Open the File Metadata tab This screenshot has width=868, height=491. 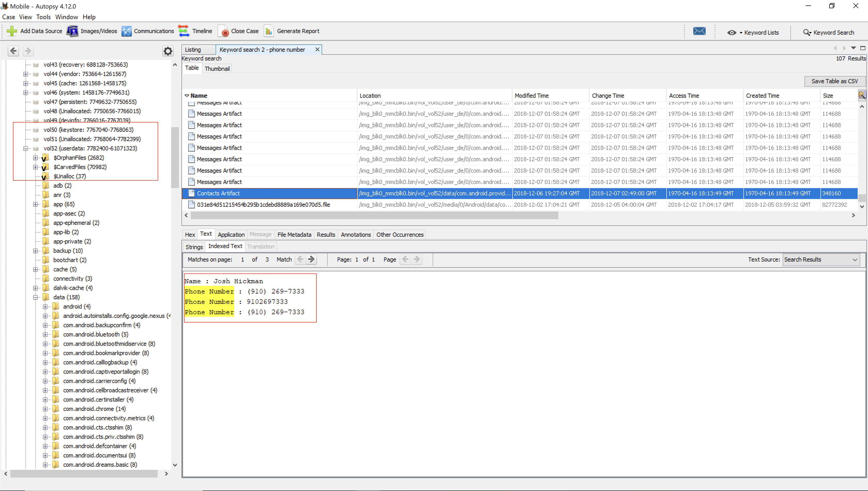[x=294, y=234]
